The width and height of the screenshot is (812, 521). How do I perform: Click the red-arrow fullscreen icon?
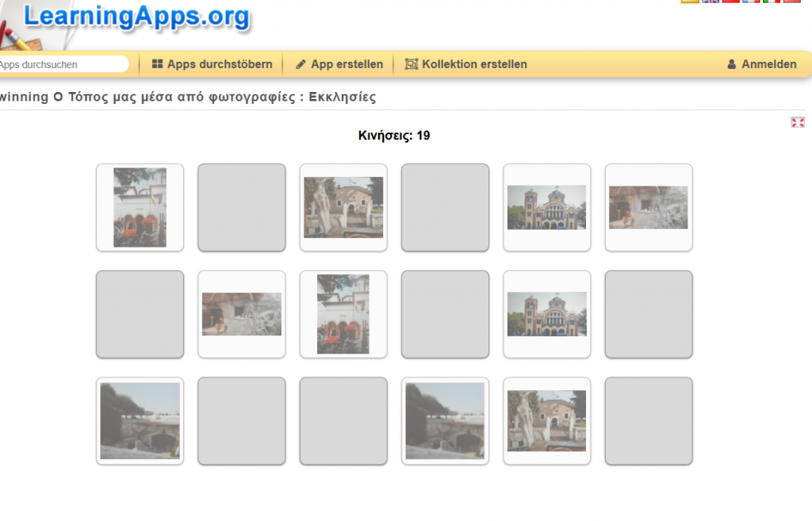tap(798, 122)
